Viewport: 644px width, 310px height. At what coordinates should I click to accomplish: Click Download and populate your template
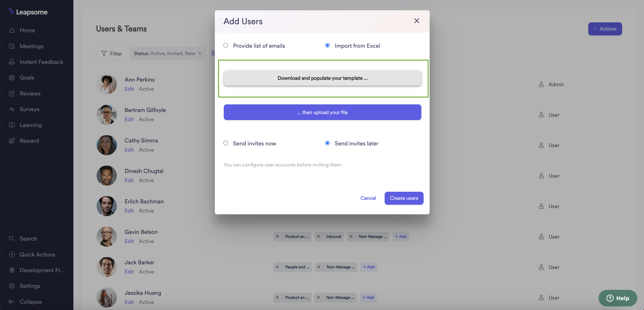[322, 78]
